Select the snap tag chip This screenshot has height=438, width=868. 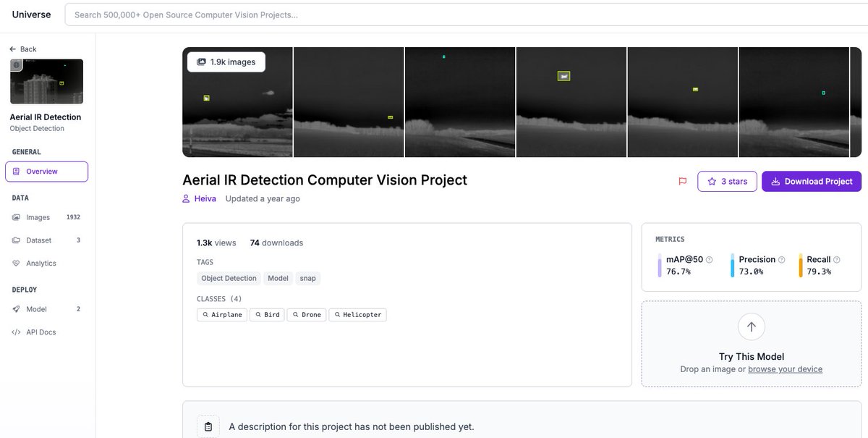pyautogui.click(x=308, y=278)
